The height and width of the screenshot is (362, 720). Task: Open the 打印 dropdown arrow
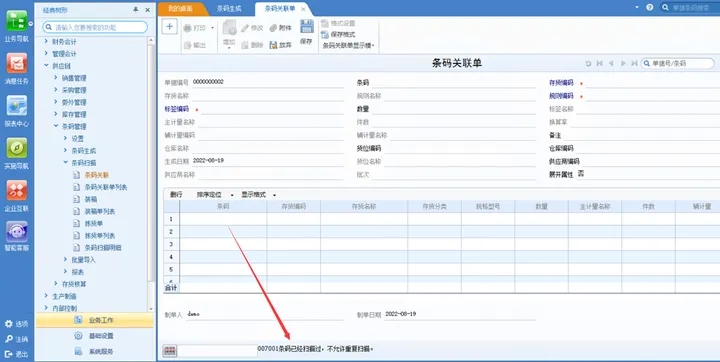212,28
